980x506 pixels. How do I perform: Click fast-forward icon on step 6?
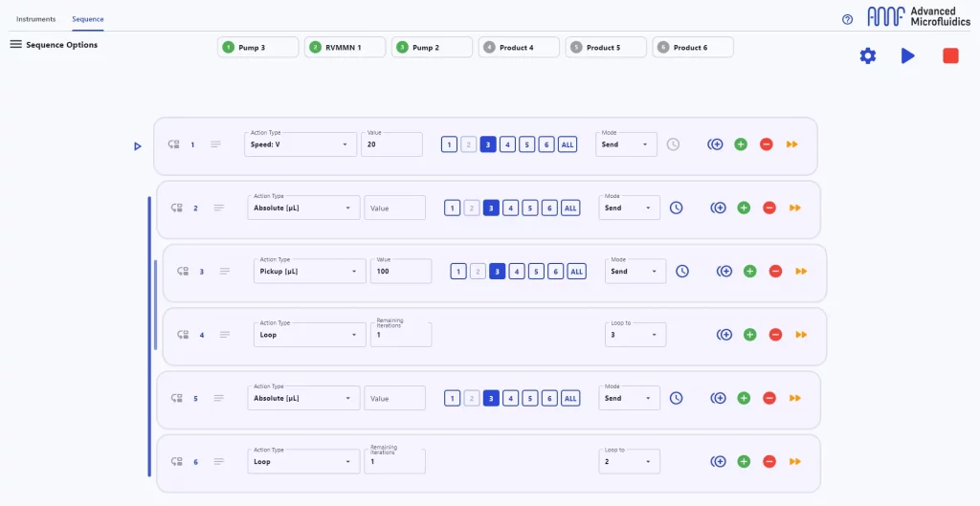(795, 462)
